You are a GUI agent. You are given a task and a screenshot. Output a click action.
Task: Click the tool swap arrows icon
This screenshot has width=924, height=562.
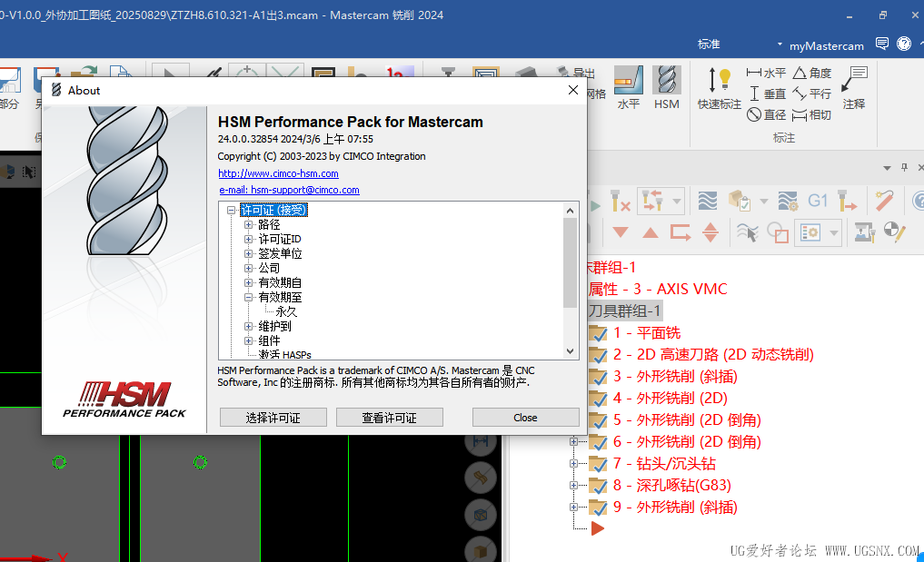[x=653, y=201]
